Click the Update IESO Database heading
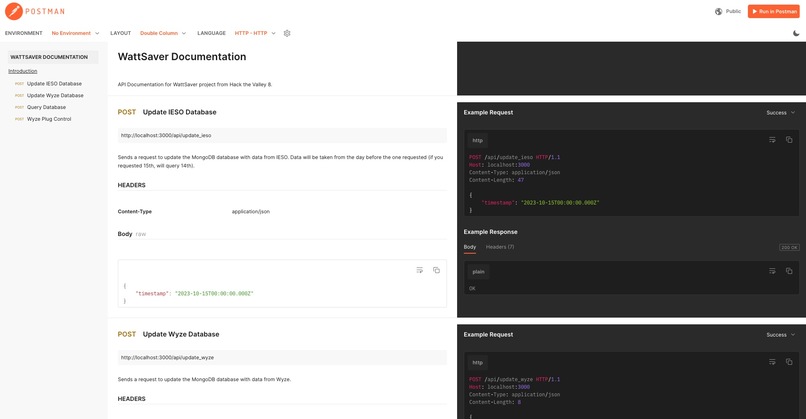Image resolution: width=806 pixels, height=419 pixels. click(179, 112)
